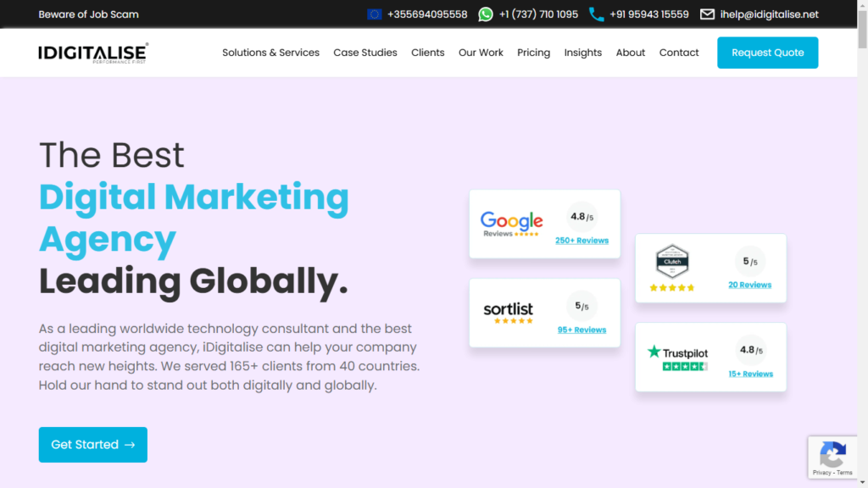This screenshot has width=868, height=488.
Task: Open the Case Studies page
Action: tap(365, 53)
